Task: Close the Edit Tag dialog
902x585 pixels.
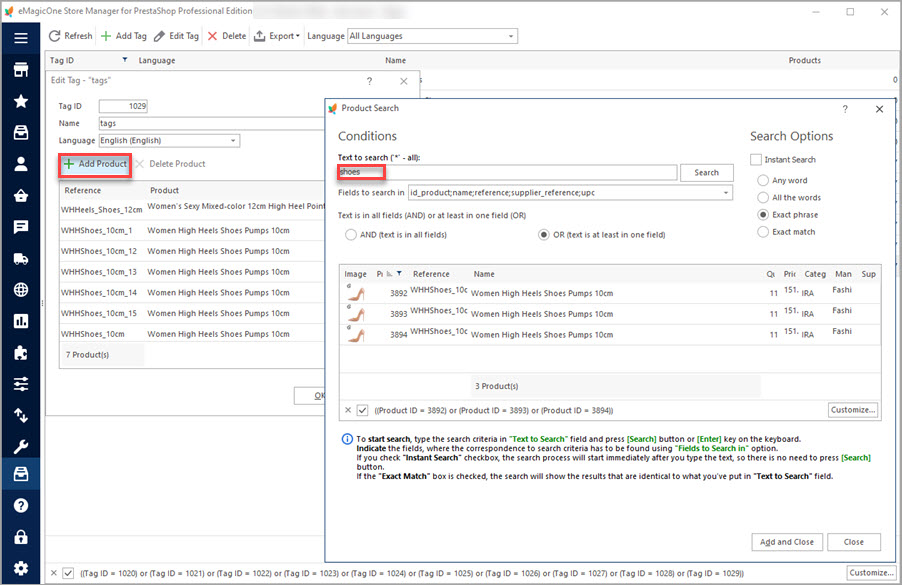Action: (x=404, y=81)
